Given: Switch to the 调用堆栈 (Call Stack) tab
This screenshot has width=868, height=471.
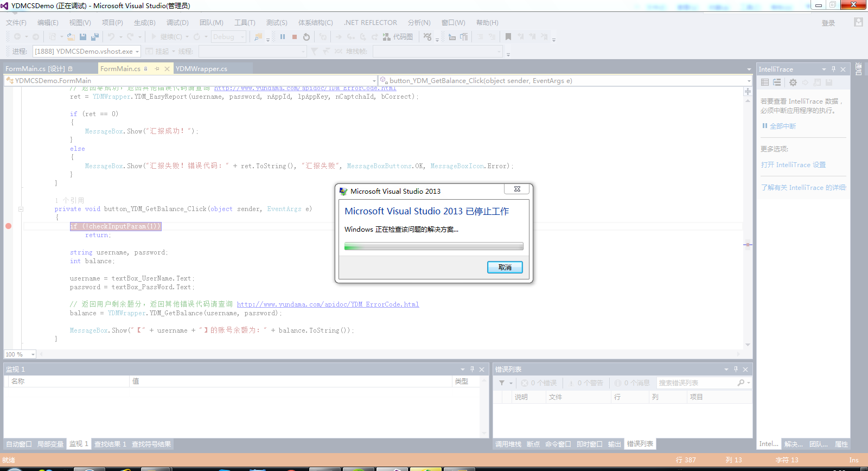Looking at the screenshot, I should [508, 444].
